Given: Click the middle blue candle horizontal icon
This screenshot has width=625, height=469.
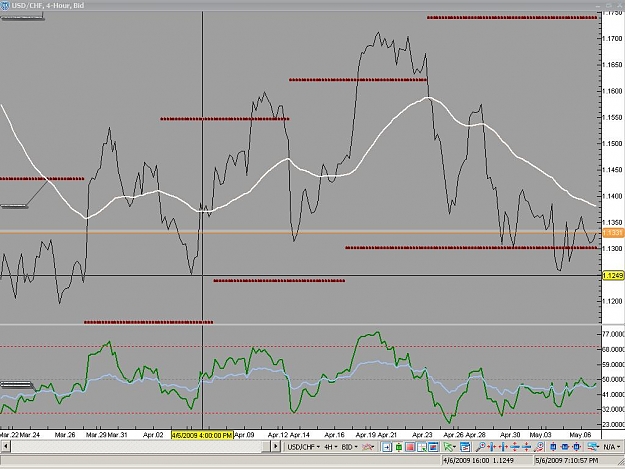Looking at the screenshot, I should [565, 447].
